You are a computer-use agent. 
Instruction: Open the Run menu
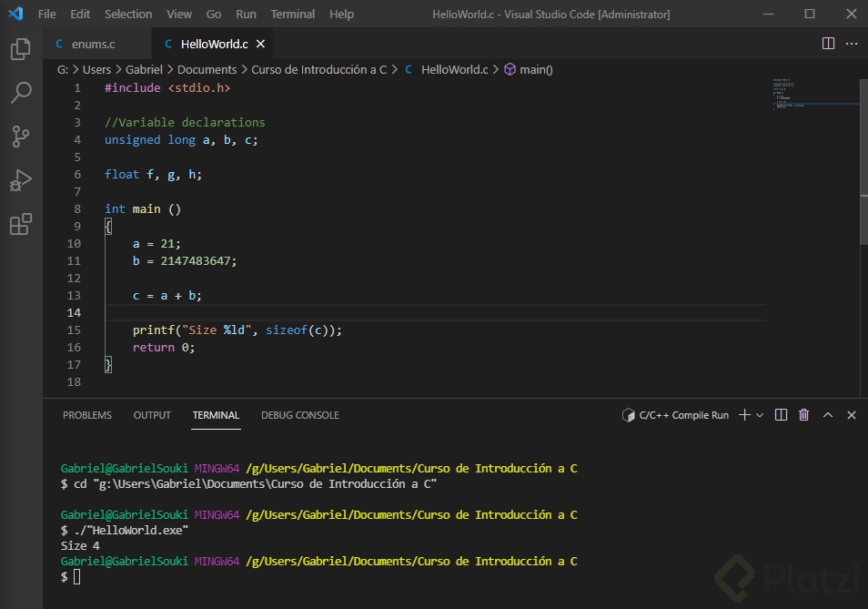tap(246, 14)
